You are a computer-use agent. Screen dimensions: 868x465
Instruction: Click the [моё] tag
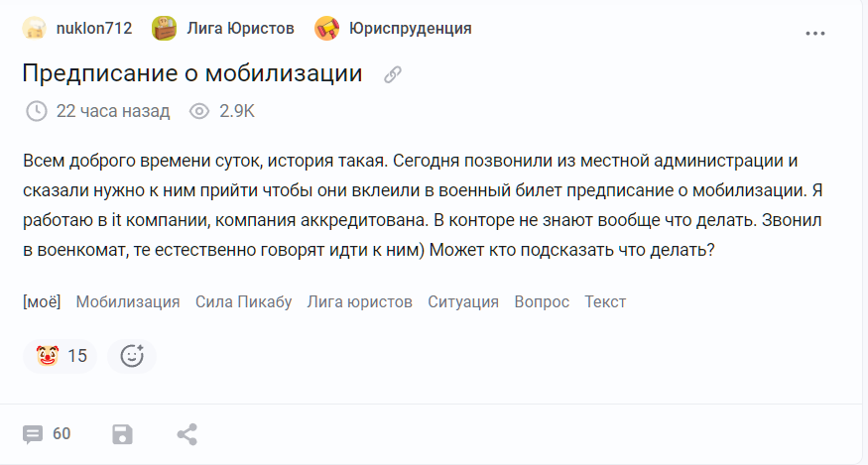pyautogui.click(x=42, y=301)
